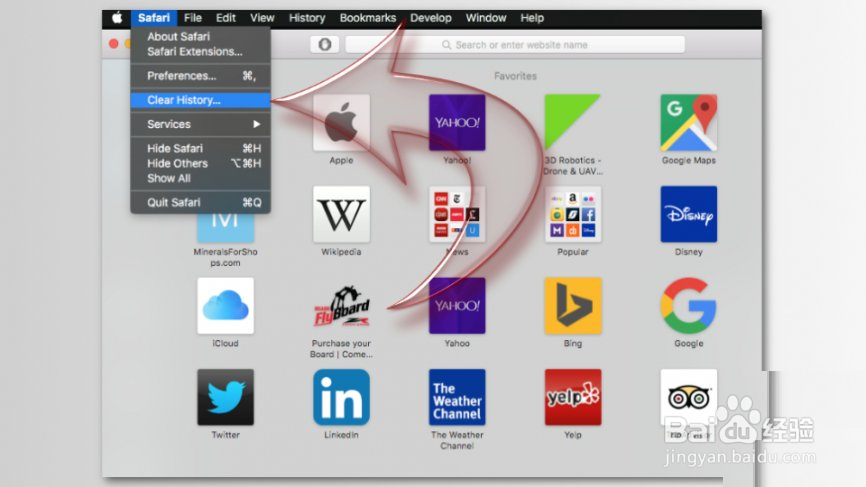The height and width of the screenshot is (487, 866).
Task: Open the Popular favorites folder
Action: (573, 214)
